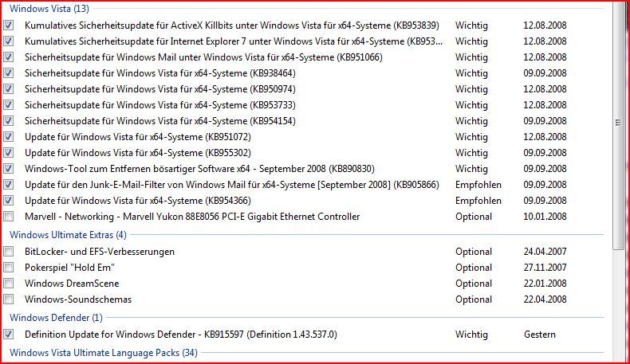This screenshot has width=630, height=364.
Task: Select the Junk-E-Mail-Filter update KB905866 entry
Action: tap(232, 185)
